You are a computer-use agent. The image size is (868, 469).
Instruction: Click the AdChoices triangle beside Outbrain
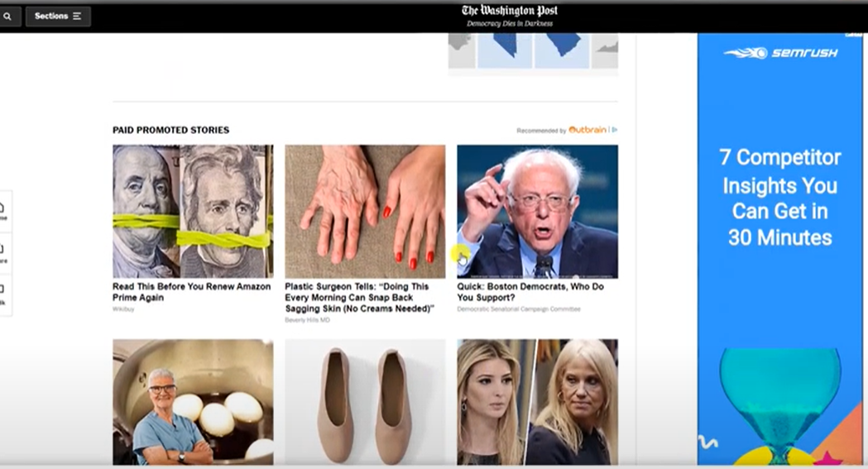pos(615,130)
